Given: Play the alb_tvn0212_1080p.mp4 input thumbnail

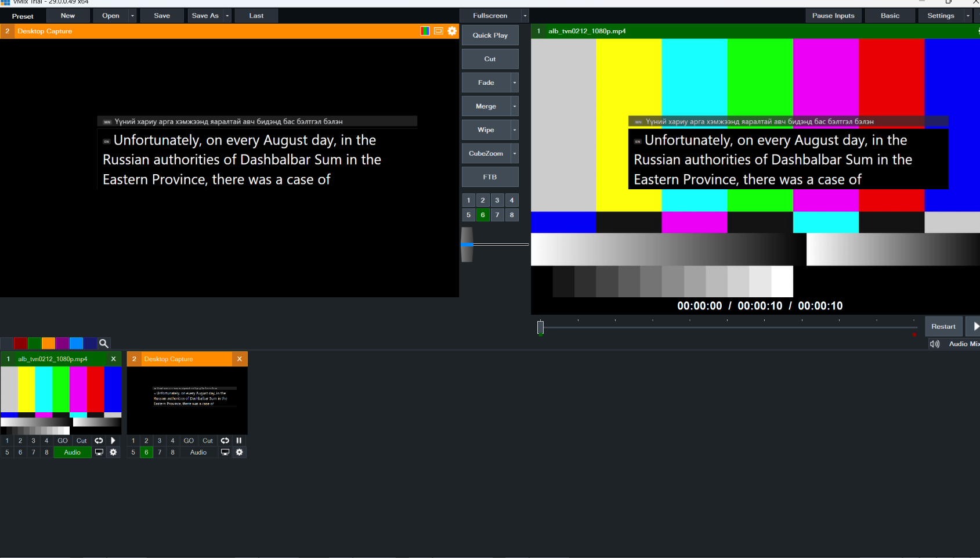Looking at the screenshot, I should pyautogui.click(x=113, y=441).
